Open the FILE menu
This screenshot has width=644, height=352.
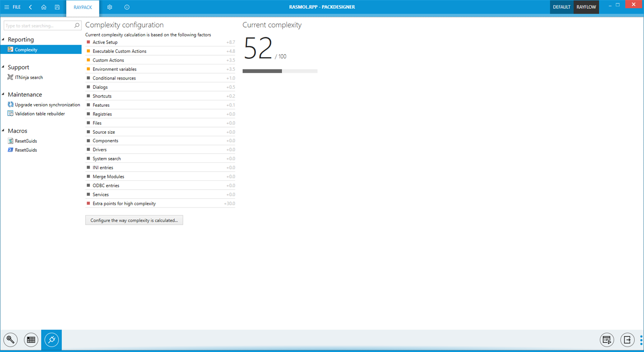coord(14,7)
